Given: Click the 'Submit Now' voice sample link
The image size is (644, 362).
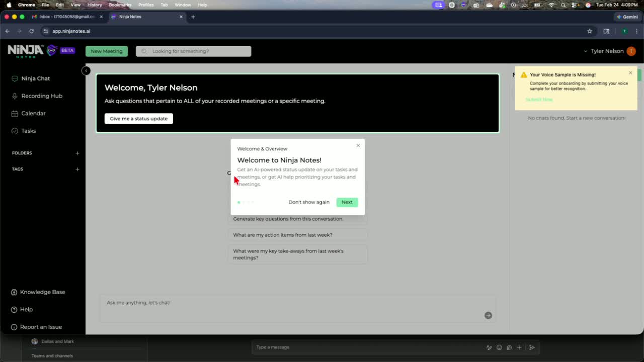Looking at the screenshot, I should tap(539, 100).
